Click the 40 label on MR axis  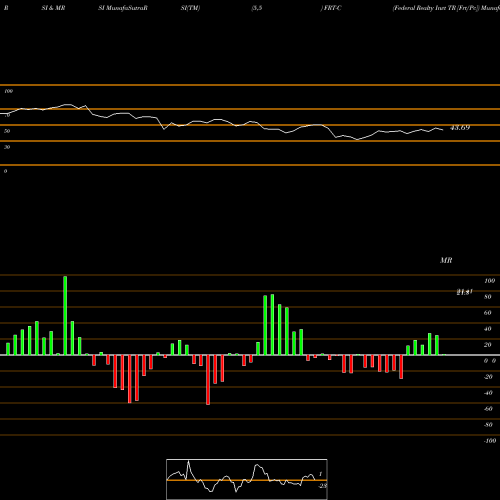click(488, 329)
